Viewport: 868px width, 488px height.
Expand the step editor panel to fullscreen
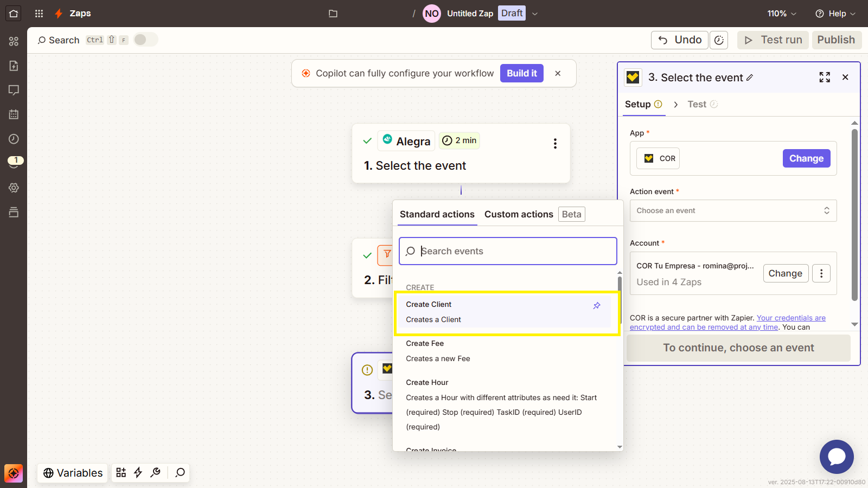[825, 78]
